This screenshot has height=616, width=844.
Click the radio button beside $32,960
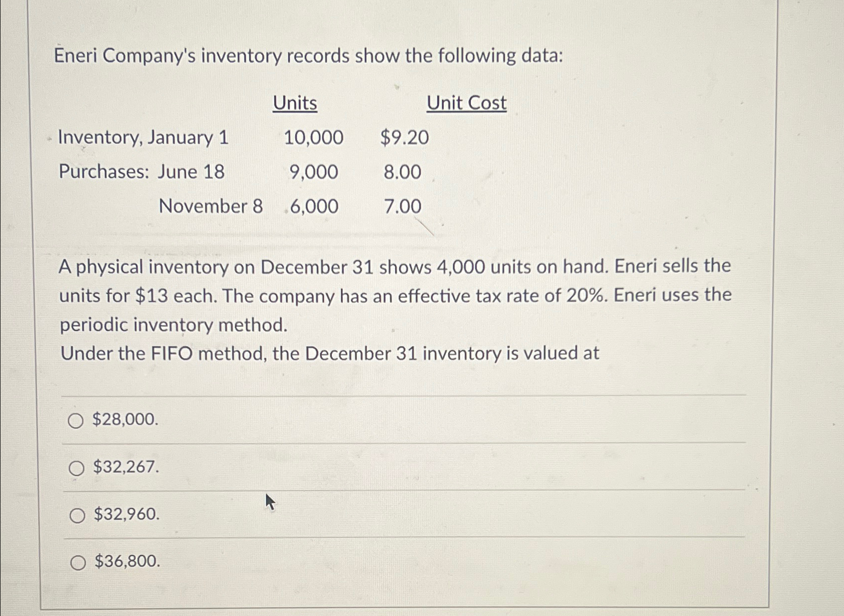(x=77, y=516)
